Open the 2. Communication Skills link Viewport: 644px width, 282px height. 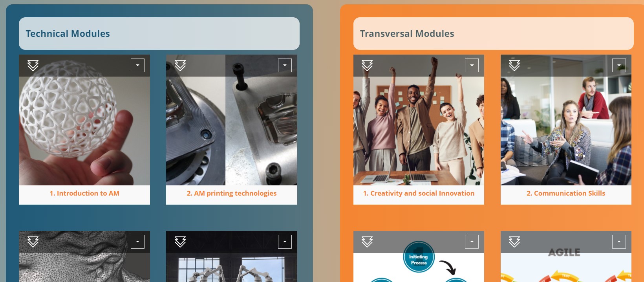point(566,193)
